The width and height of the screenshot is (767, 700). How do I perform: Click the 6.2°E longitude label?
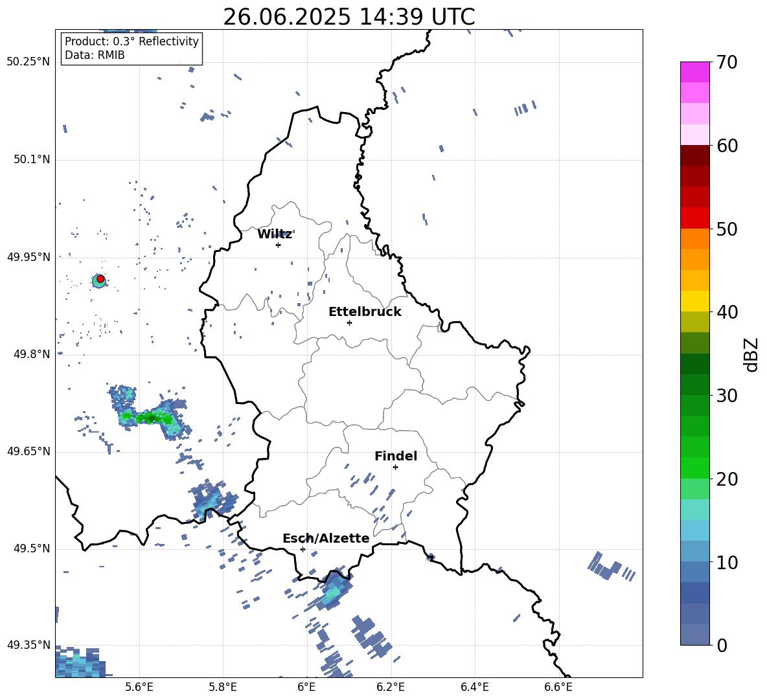391,687
